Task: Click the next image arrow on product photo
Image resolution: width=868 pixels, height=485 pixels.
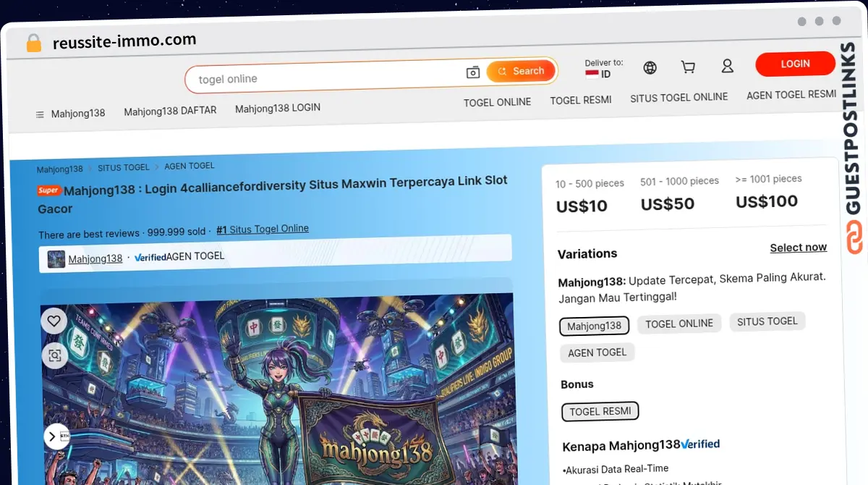Action: pyautogui.click(x=54, y=436)
